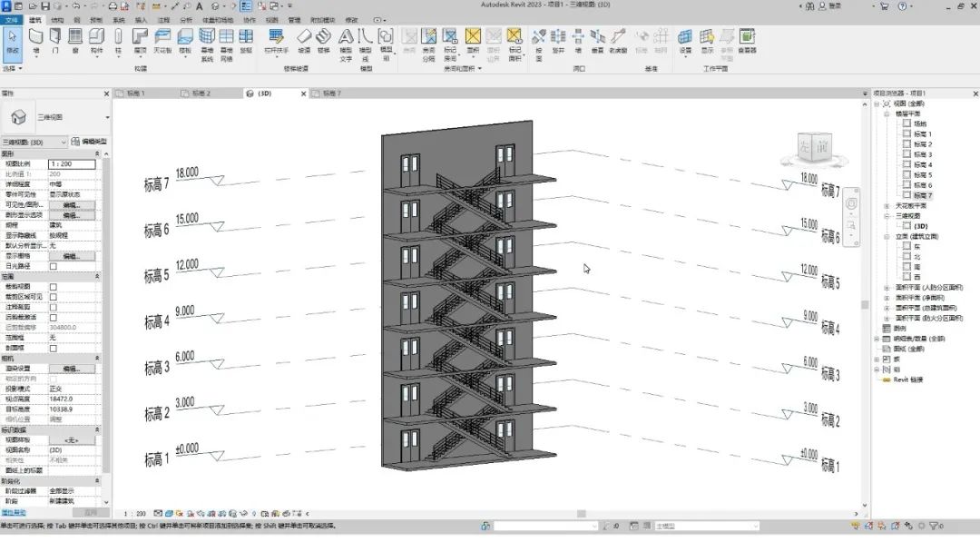Select the Floor tool
Image resolution: width=980 pixels, height=552 pixels.
(185, 41)
